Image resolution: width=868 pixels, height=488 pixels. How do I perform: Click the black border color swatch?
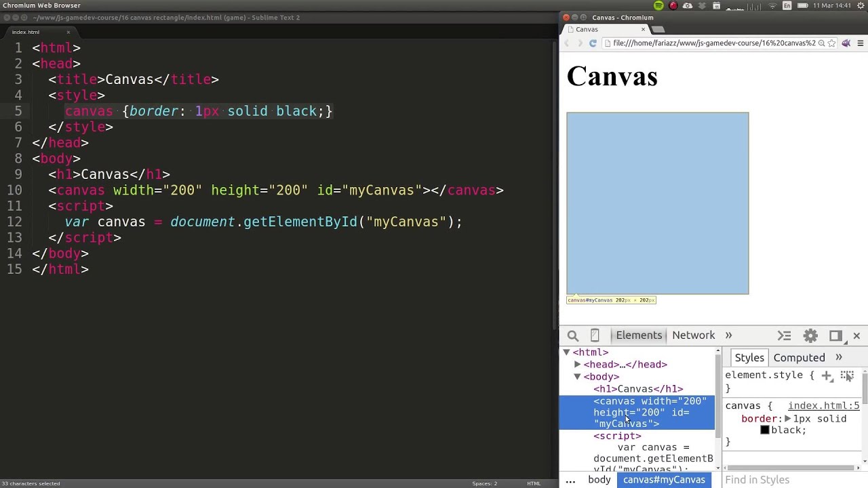[x=765, y=430]
